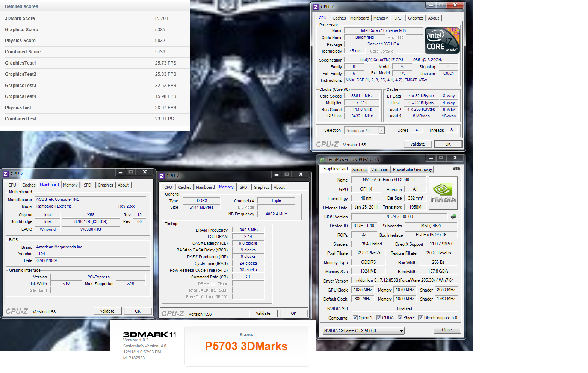Toggle the DirectCompute 5.0 checkbox
This screenshot has height=373, width=588.
coord(420,318)
